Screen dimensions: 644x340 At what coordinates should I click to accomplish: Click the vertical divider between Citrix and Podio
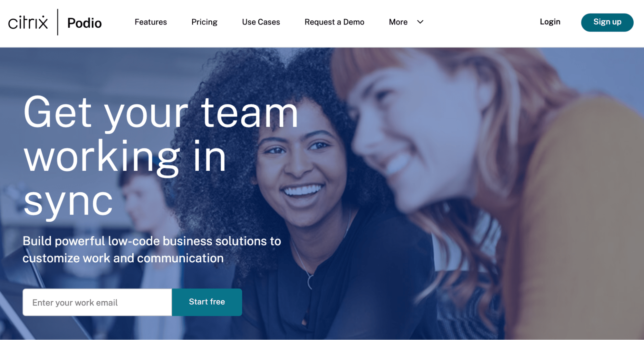click(x=58, y=22)
